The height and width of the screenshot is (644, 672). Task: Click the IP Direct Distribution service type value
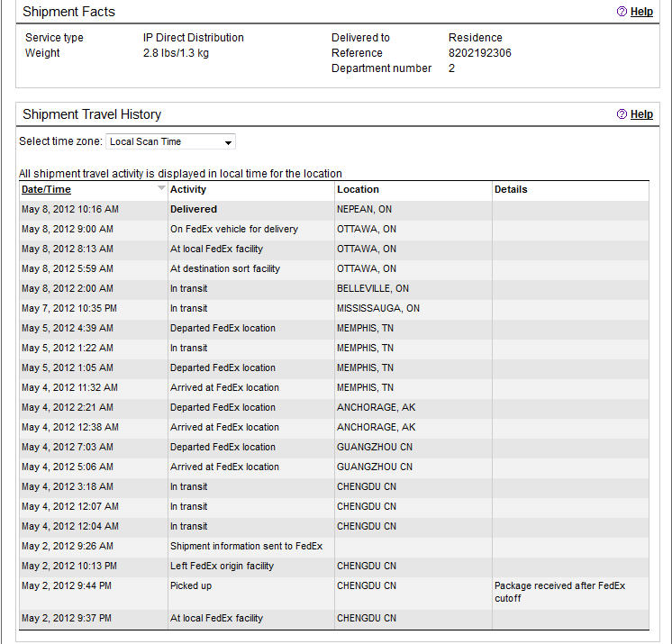pos(193,38)
